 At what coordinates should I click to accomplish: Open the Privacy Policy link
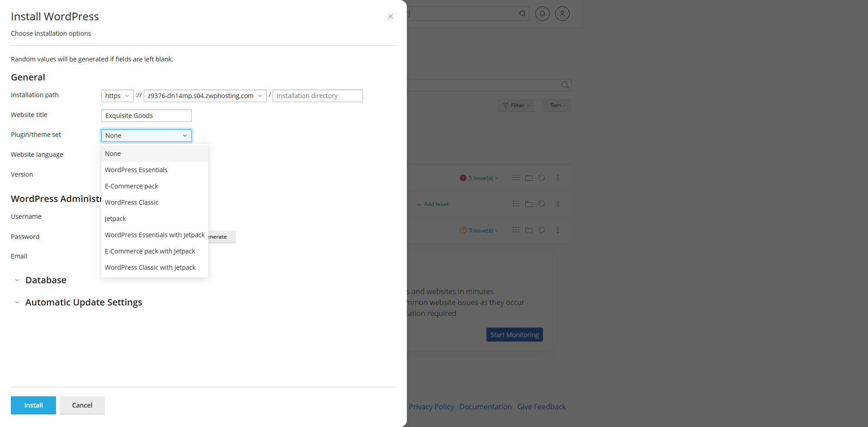coord(431,407)
